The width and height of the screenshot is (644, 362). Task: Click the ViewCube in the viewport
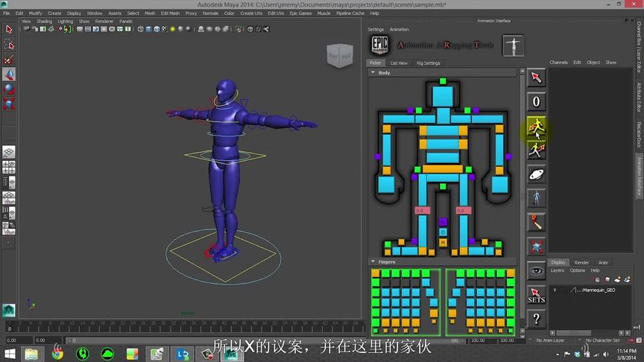click(338, 57)
